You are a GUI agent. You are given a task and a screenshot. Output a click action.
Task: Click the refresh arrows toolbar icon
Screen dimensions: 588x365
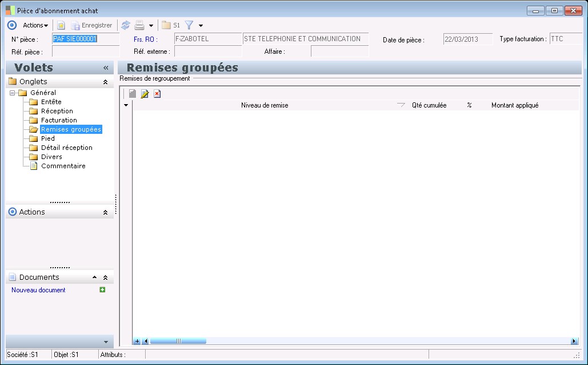click(x=126, y=25)
